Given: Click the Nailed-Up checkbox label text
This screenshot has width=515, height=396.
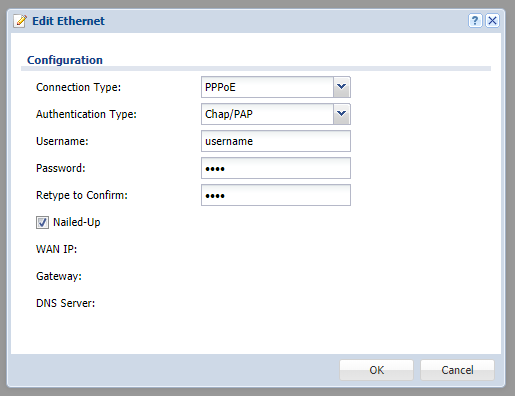Looking at the screenshot, I should (77, 222).
